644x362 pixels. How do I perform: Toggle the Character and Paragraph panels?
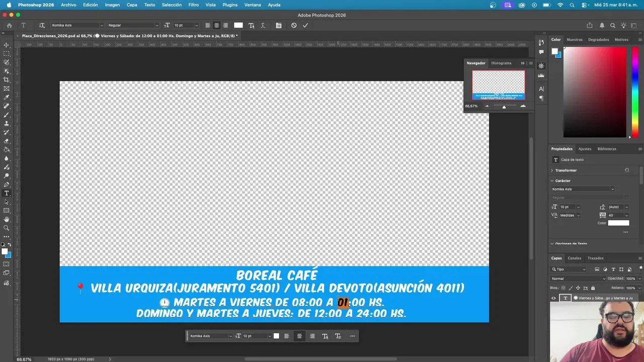click(278, 25)
